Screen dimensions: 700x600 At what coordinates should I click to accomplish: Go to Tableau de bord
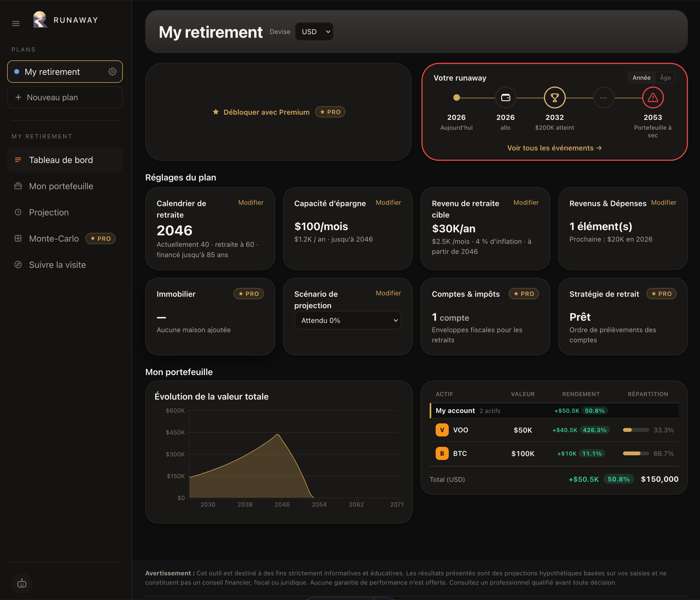pos(65,160)
